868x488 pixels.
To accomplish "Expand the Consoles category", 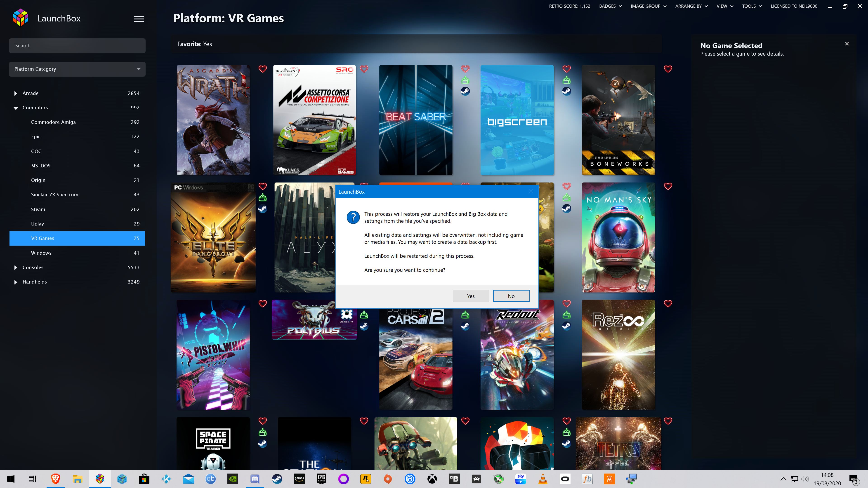I will pos(16,268).
